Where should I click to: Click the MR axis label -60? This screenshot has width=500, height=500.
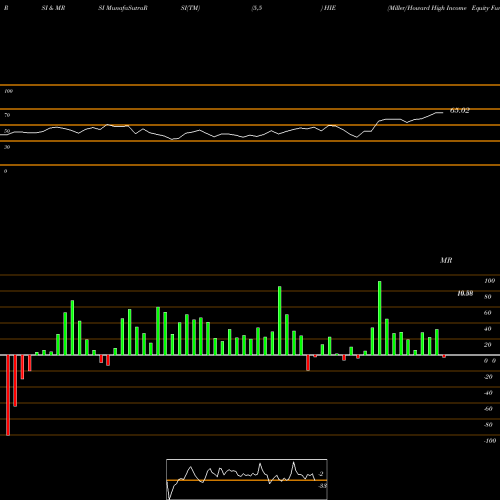coord(488,409)
